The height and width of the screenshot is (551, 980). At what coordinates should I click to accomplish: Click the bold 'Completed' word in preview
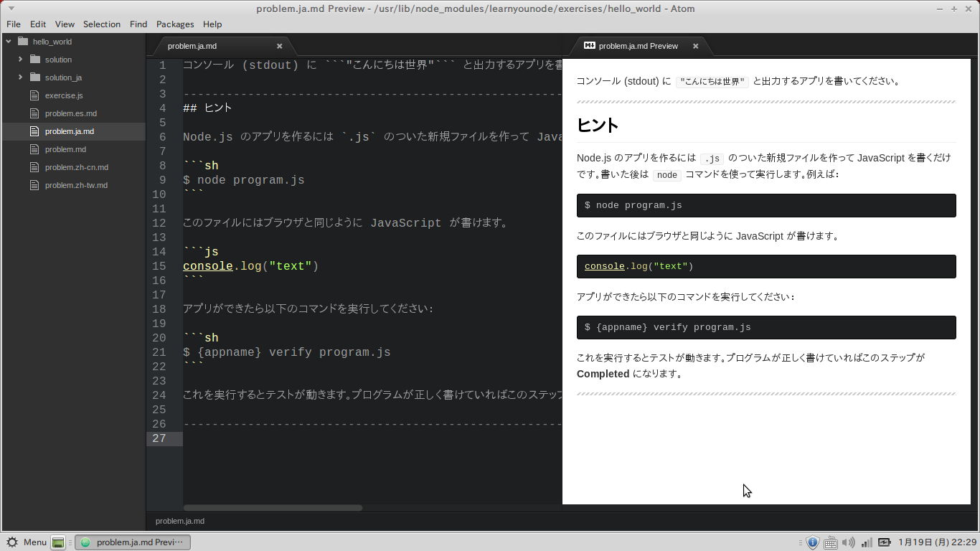tap(603, 374)
